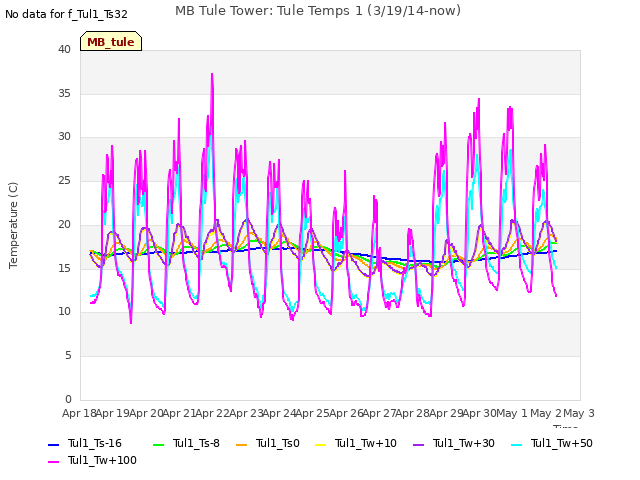Click the y-axis value 20
640x480 pixels.
point(64,224)
